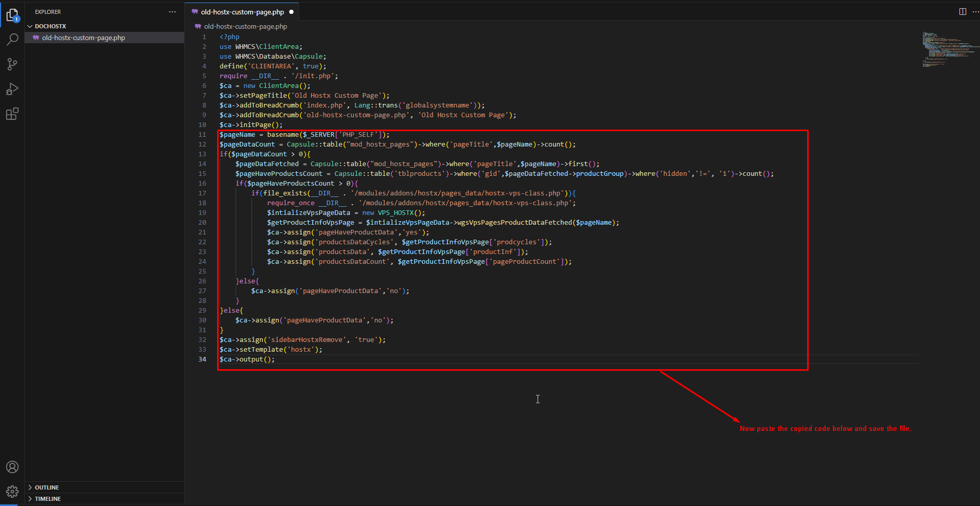This screenshot has width=980, height=506.
Task: Open the editor More Actions ellipsis
Action: click(975, 12)
